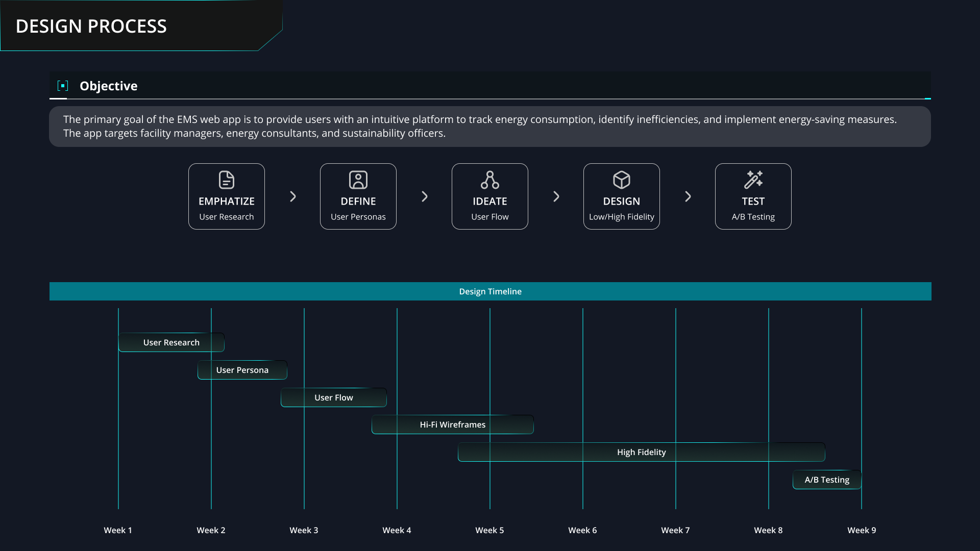Click the Design Process title banner

pyautogui.click(x=91, y=26)
